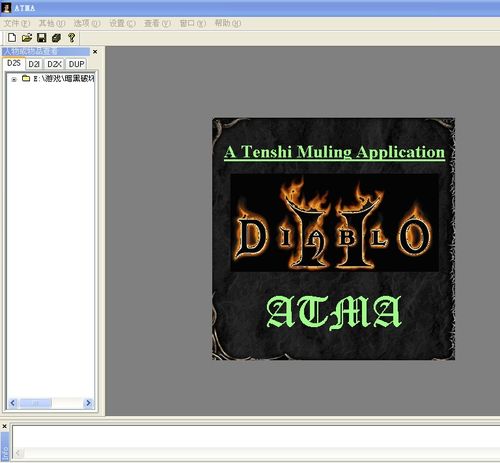The image size is (500, 463).
Task: Switch to the D2I tab
Action: coord(34,64)
